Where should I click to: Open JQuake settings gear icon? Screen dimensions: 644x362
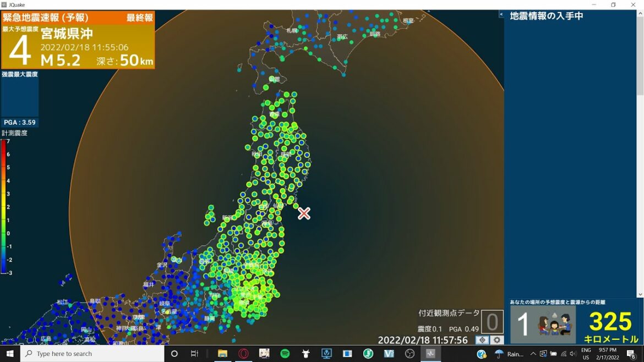click(497, 341)
